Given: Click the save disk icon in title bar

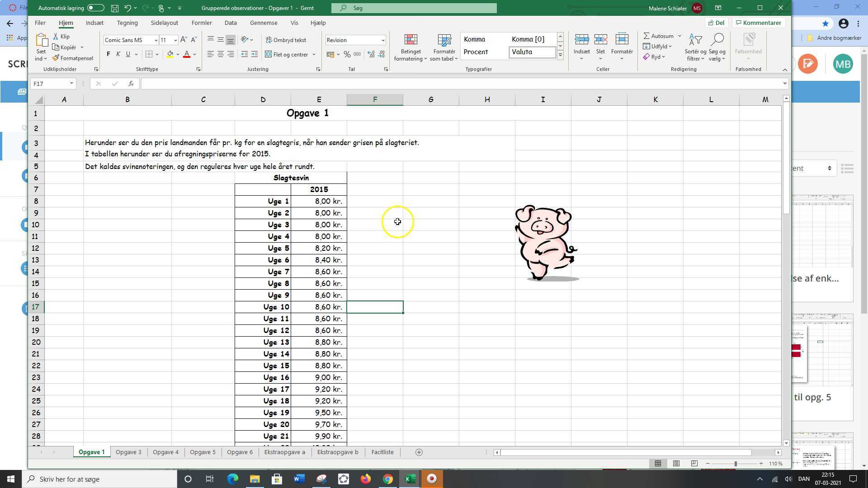Looking at the screenshot, I should tap(115, 8).
